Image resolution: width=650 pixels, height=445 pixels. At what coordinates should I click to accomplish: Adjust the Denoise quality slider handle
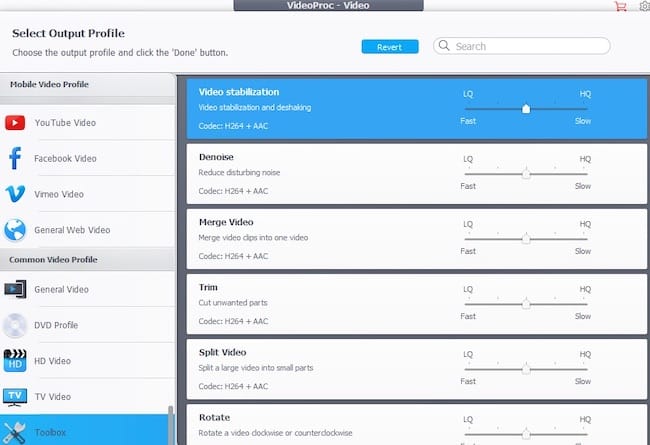pyautogui.click(x=526, y=174)
